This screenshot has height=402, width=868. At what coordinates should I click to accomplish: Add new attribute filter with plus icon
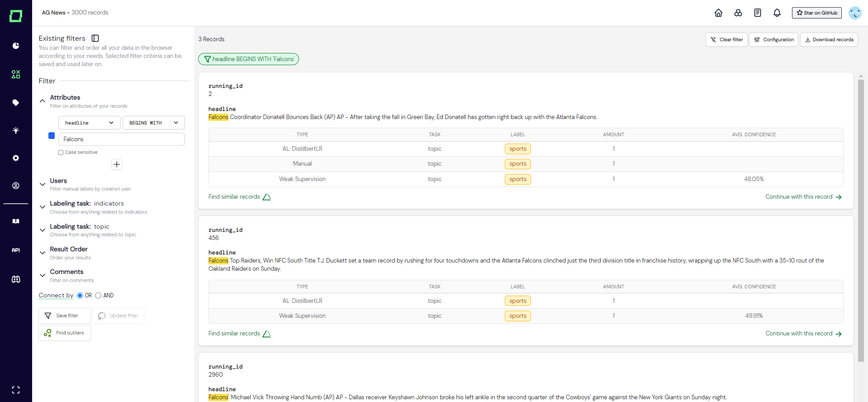(x=117, y=164)
